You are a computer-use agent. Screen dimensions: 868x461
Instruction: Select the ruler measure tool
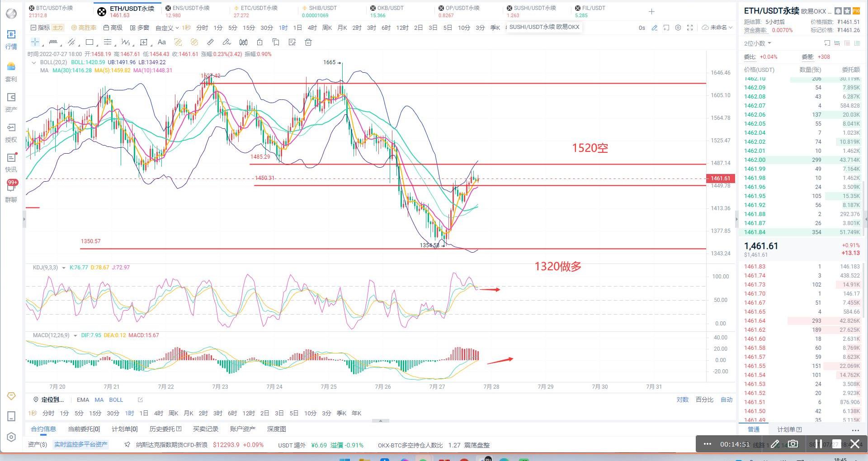(x=210, y=42)
